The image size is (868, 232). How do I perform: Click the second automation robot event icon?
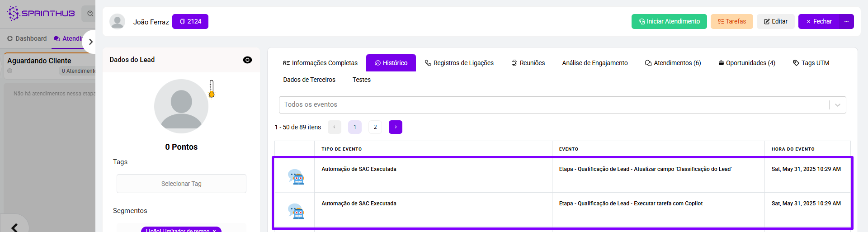pyautogui.click(x=296, y=211)
